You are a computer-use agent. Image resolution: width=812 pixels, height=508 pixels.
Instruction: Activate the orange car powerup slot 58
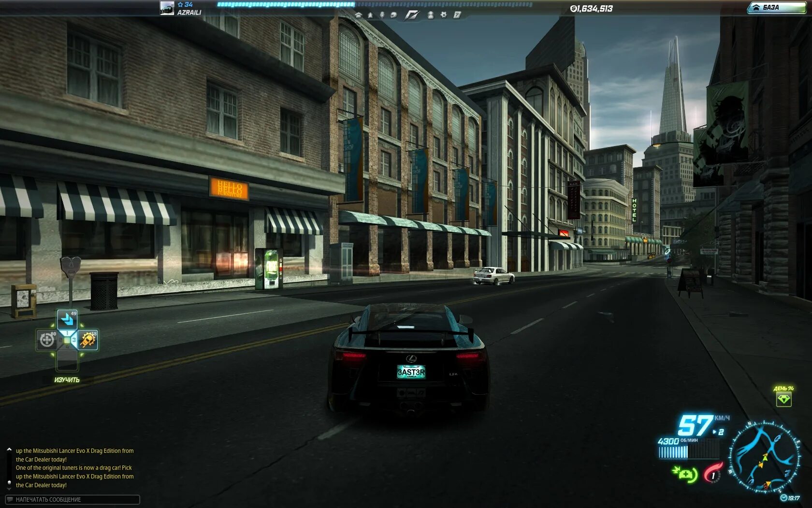coord(87,340)
